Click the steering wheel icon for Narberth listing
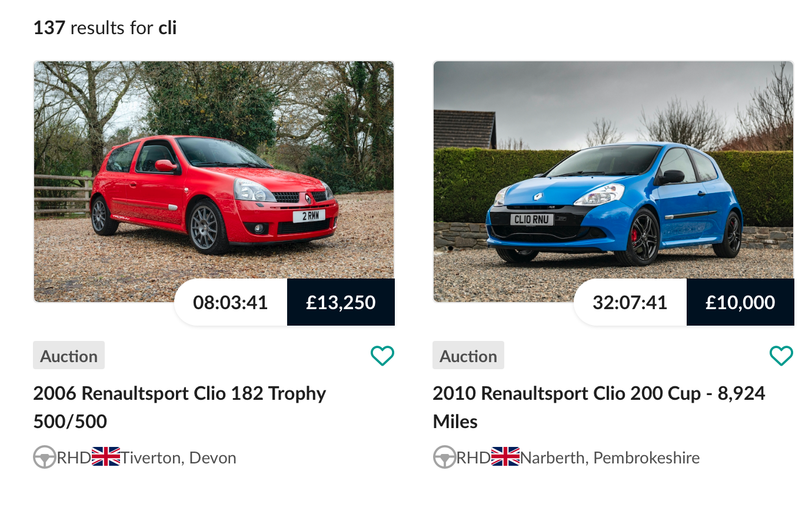812x517 pixels. (x=444, y=458)
